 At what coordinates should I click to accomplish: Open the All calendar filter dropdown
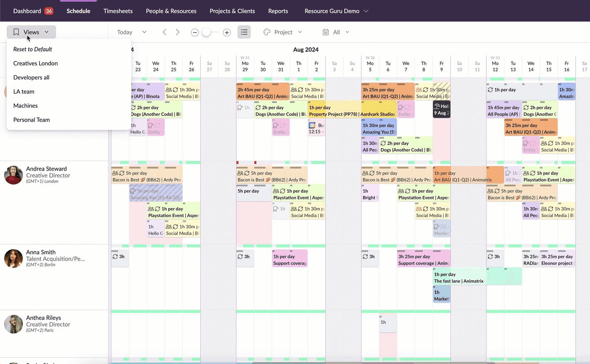point(336,32)
